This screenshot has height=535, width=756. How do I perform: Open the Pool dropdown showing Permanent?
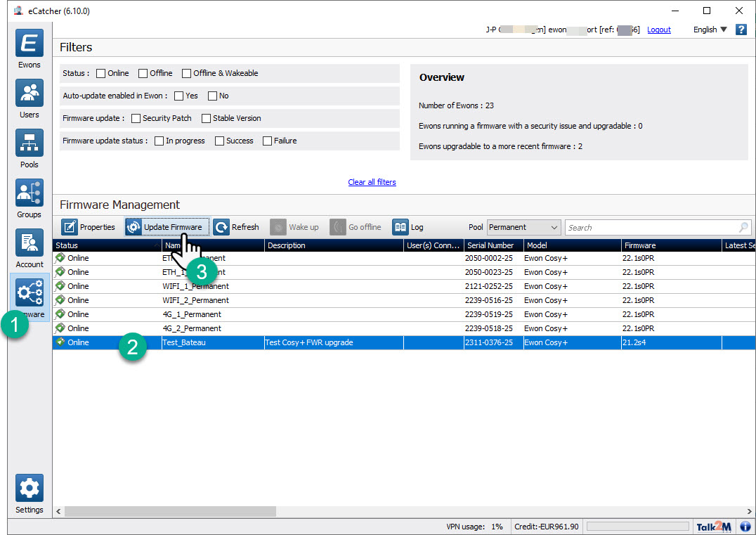click(x=523, y=227)
